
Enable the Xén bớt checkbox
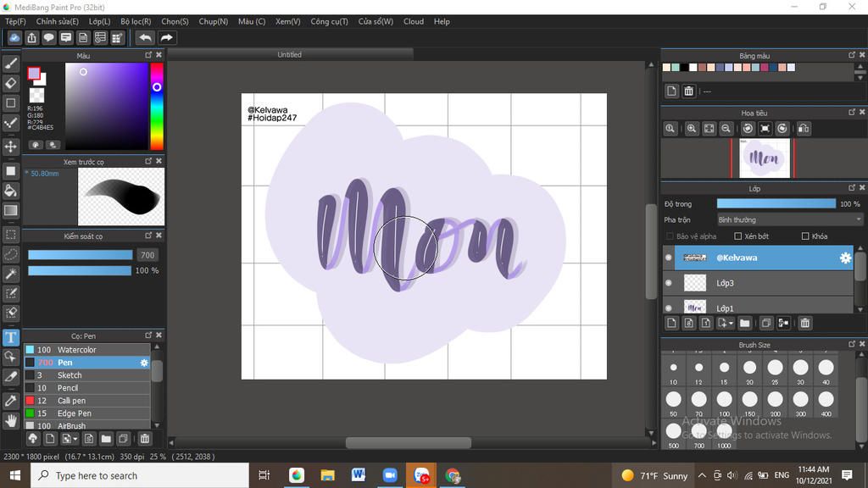(738, 236)
